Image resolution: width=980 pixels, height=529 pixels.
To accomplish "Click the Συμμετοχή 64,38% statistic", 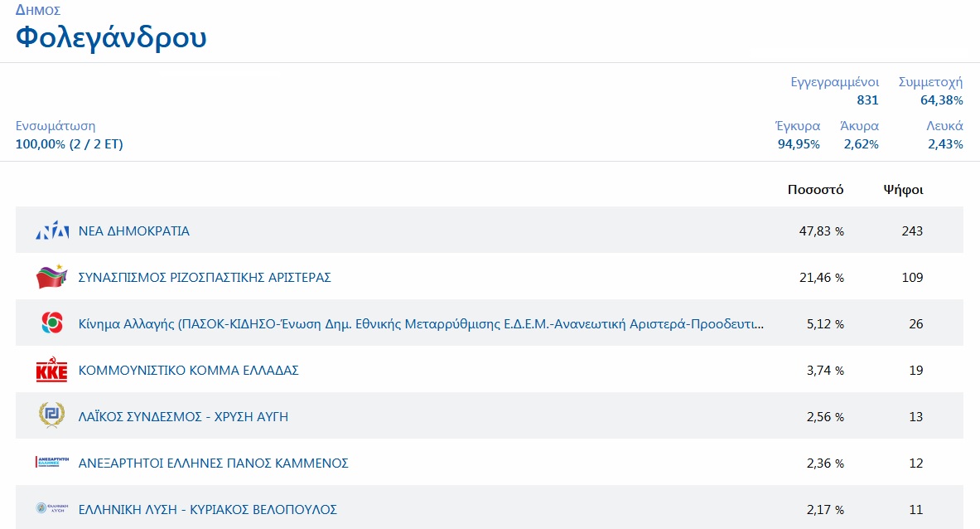I will click(x=930, y=91).
